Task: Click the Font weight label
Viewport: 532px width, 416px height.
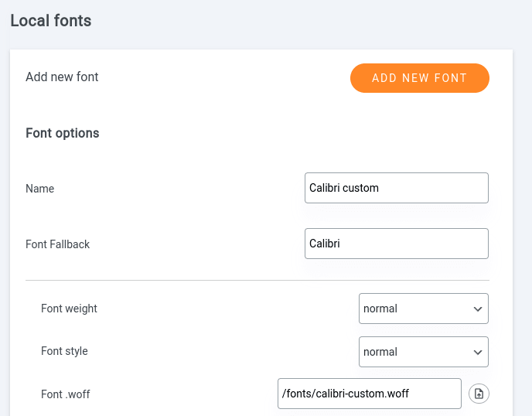Action: [69, 309]
